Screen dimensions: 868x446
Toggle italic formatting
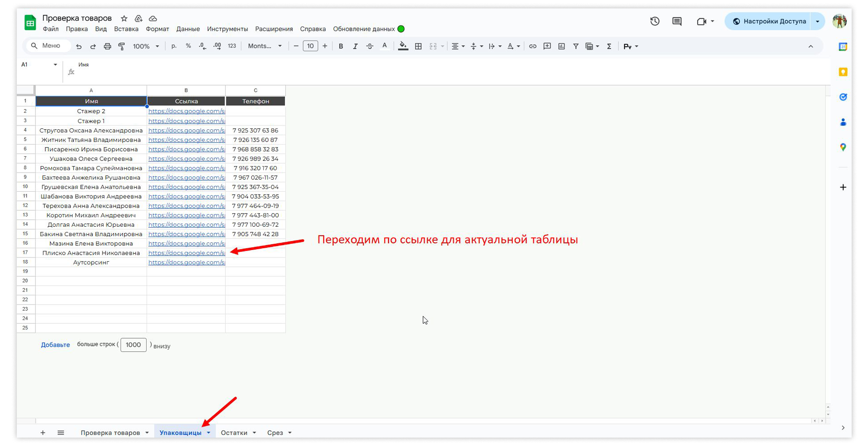(355, 46)
